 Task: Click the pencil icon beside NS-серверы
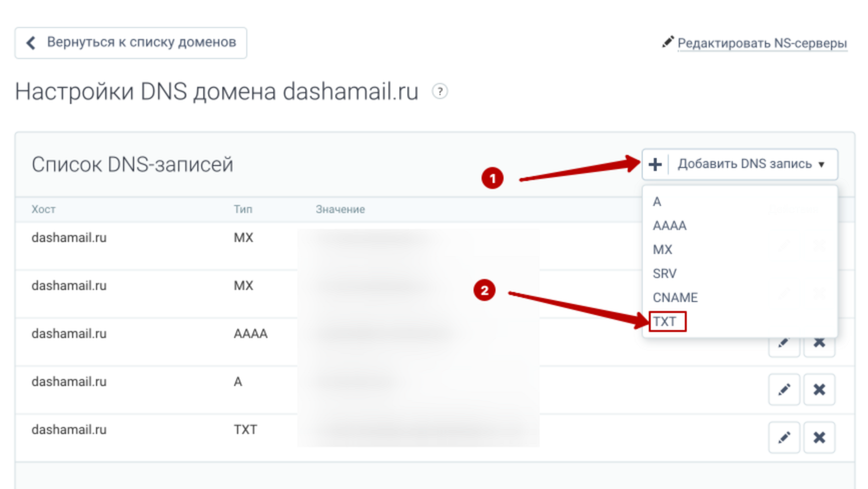(668, 42)
